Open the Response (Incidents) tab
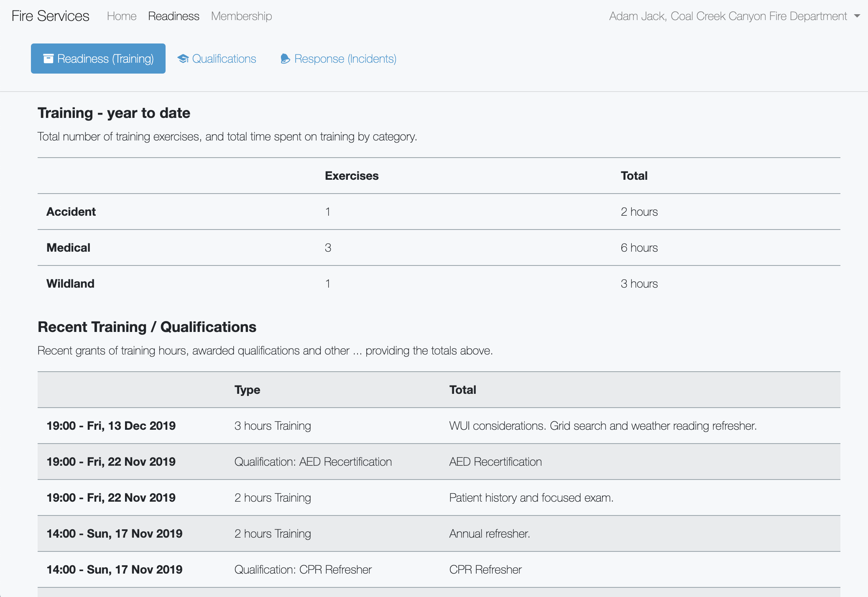Screen dimensions: 868x597 coord(345,59)
